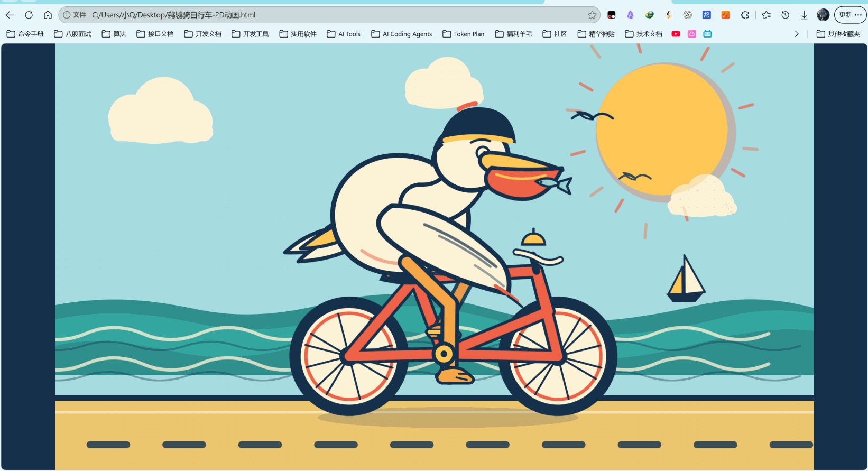Open the Bilibili bookmark
Viewport: 868px width, 471px height.
click(707, 34)
